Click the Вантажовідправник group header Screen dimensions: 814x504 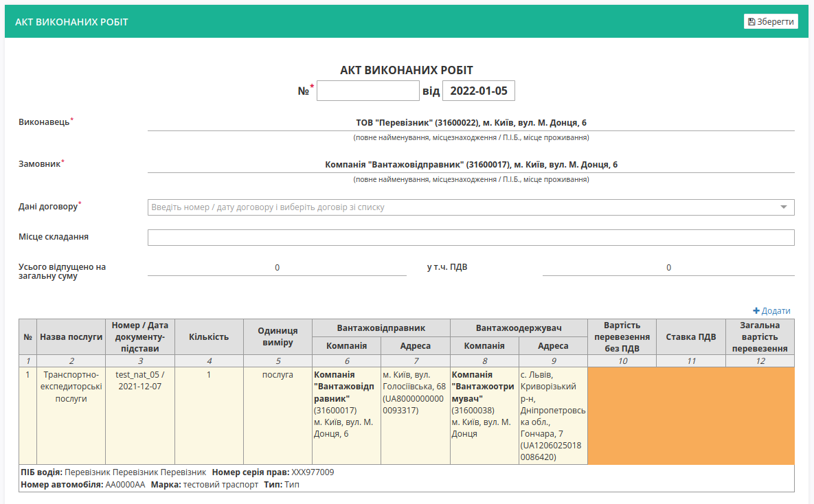(381, 328)
